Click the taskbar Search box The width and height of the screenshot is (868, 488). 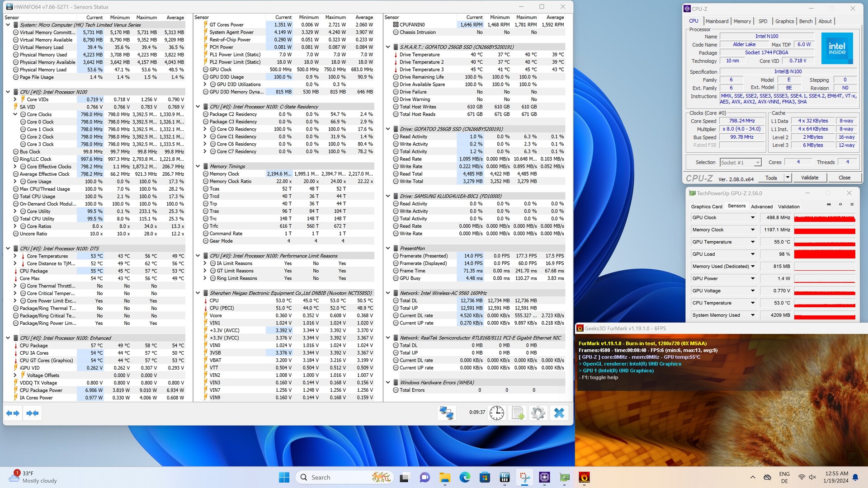tap(344, 477)
